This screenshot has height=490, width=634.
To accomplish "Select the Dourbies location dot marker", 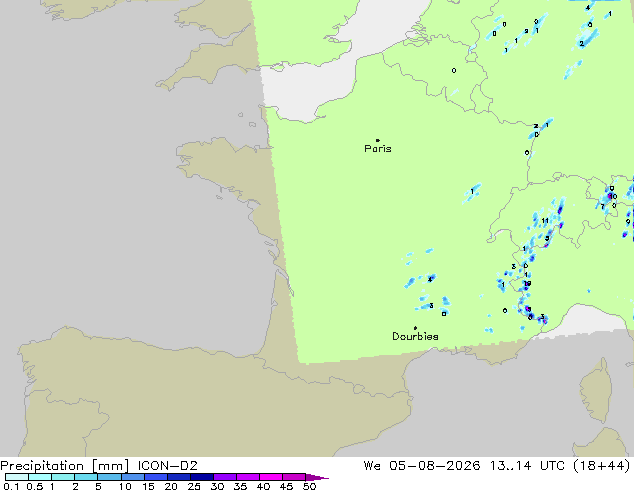I will (x=415, y=328).
